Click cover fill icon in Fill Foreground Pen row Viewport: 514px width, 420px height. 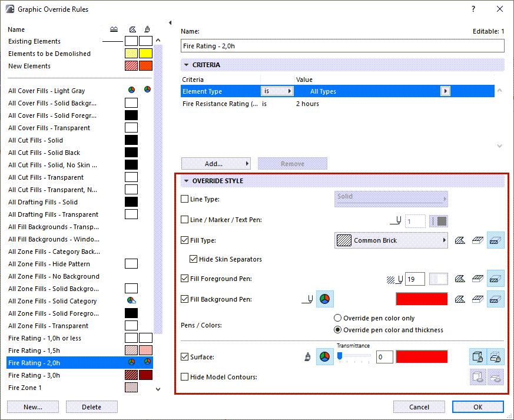tap(477, 279)
